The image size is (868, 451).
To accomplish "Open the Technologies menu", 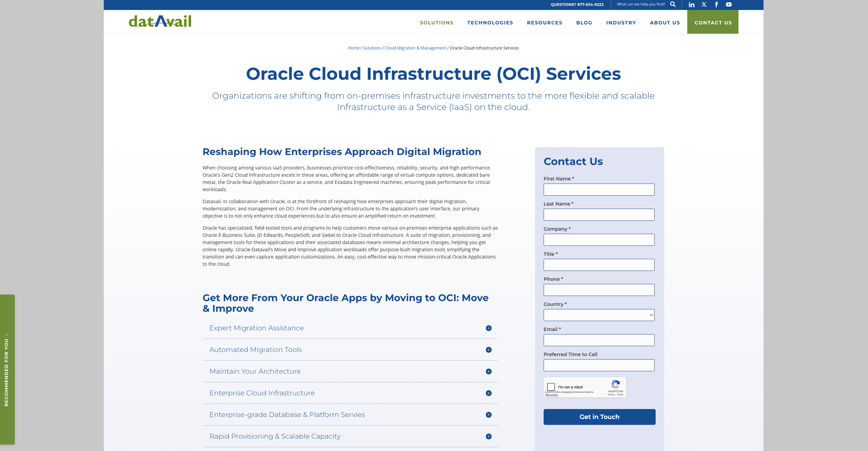I will tap(490, 22).
